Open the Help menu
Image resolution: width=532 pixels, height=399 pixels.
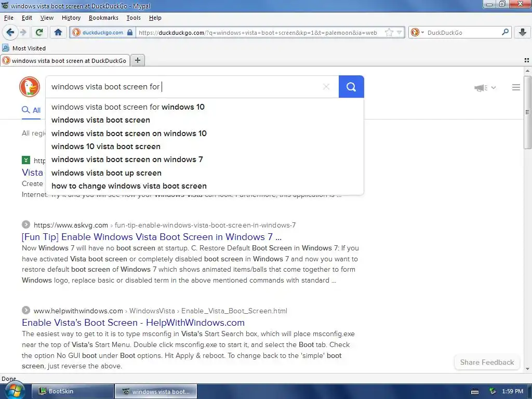pos(155,18)
